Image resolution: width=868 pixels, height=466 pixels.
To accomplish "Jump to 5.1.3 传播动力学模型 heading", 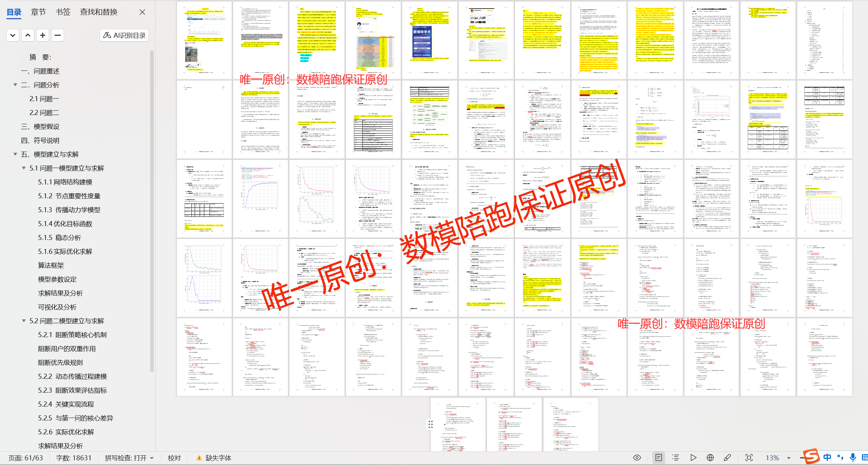I will point(69,210).
